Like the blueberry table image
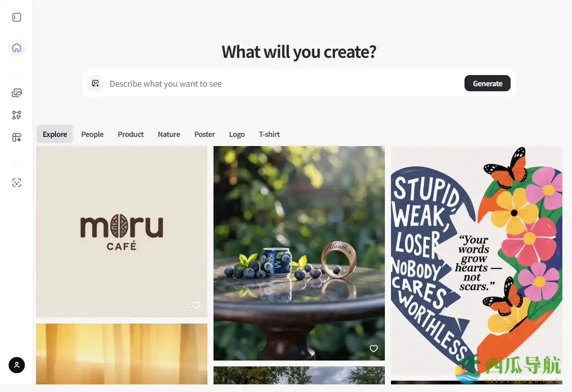This screenshot has height=392, width=572. (374, 348)
